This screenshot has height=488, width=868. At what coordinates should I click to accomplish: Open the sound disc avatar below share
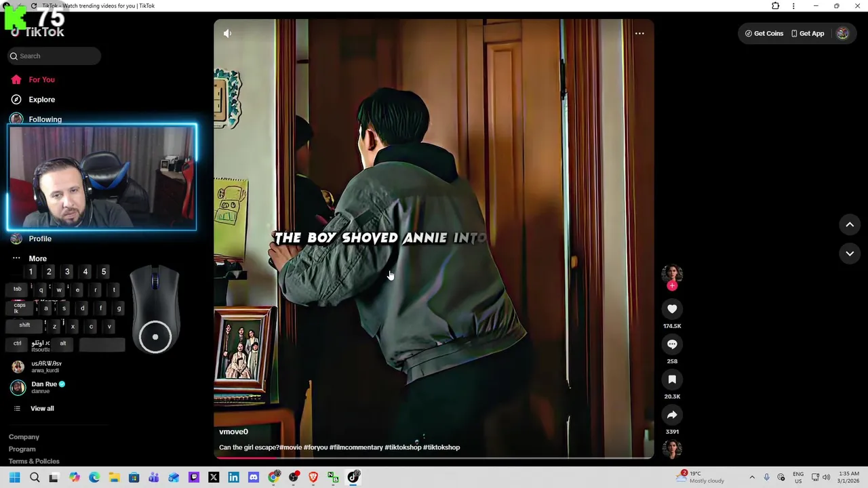coord(672,449)
